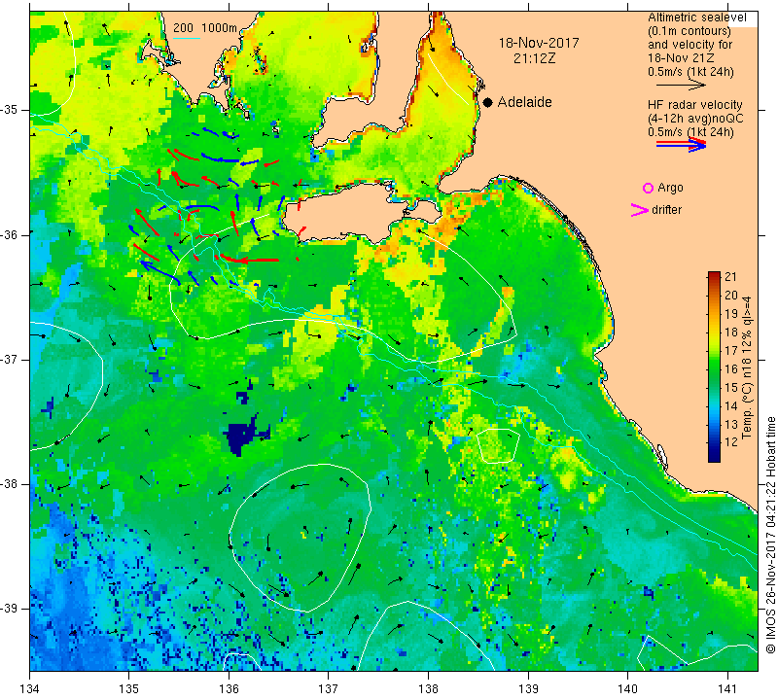Click the red-blue HF radar legend arrow
The height and width of the screenshot is (700, 778).
pos(681,145)
